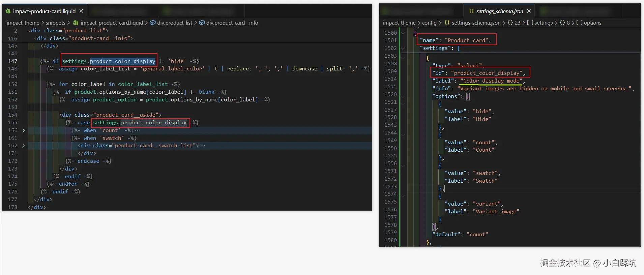This screenshot has width=644, height=275.
Task: Click the braces icon before breadcrumb 8
Action: 562,23
